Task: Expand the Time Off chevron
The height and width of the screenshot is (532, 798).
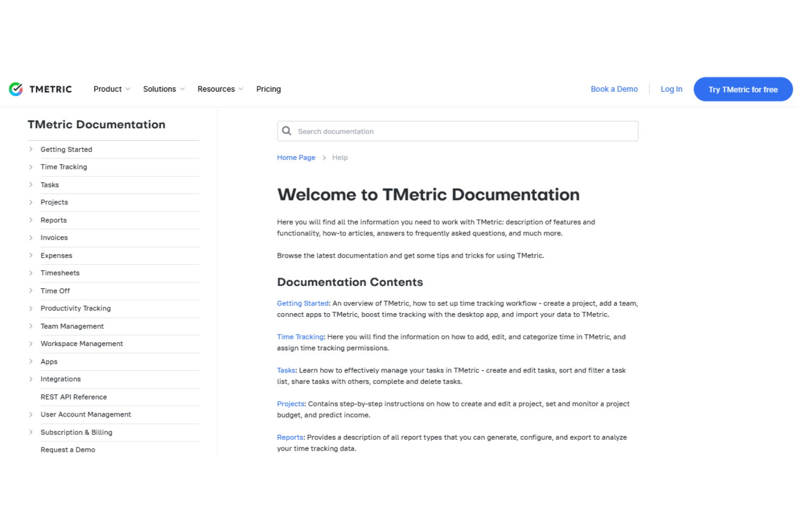Action: [31, 291]
